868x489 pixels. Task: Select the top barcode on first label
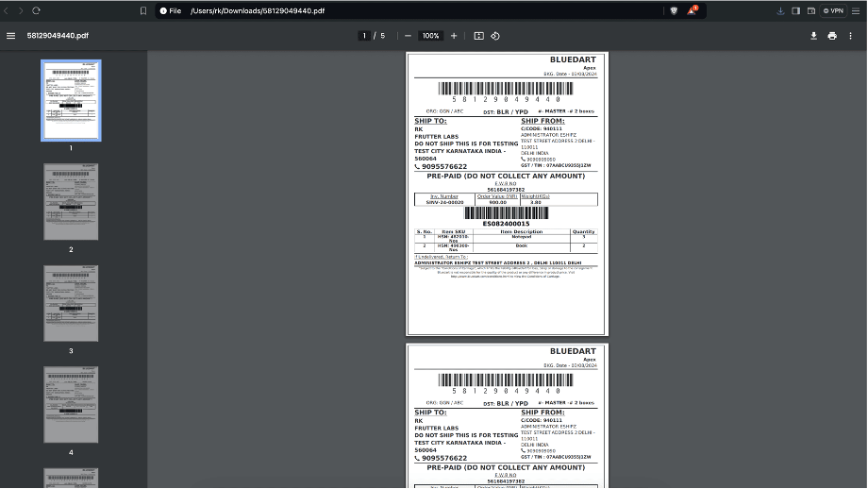[506, 89]
